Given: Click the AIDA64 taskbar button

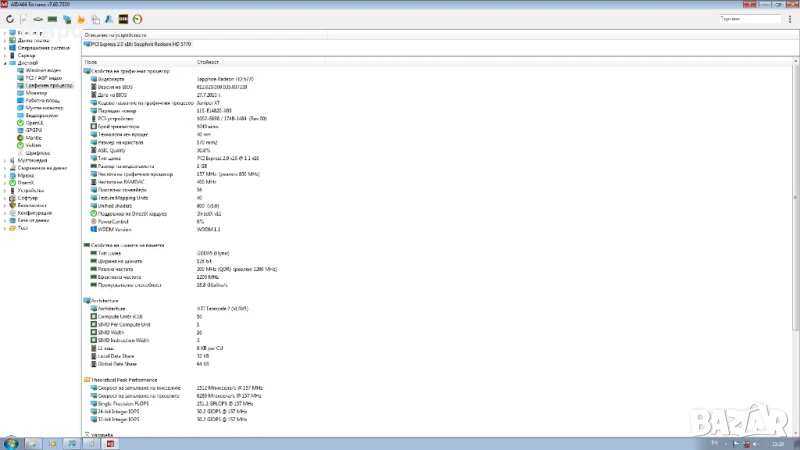Looking at the screenshot, I should 110,444.
